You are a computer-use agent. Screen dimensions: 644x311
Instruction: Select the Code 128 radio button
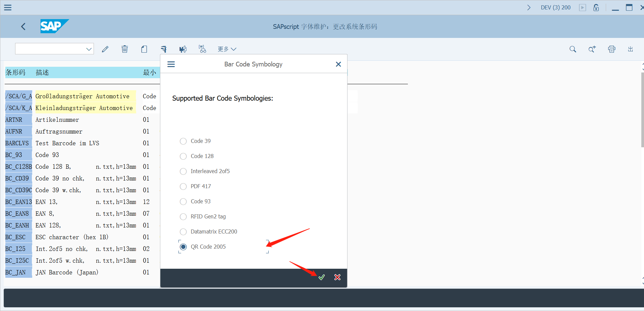tap(183, 156)
